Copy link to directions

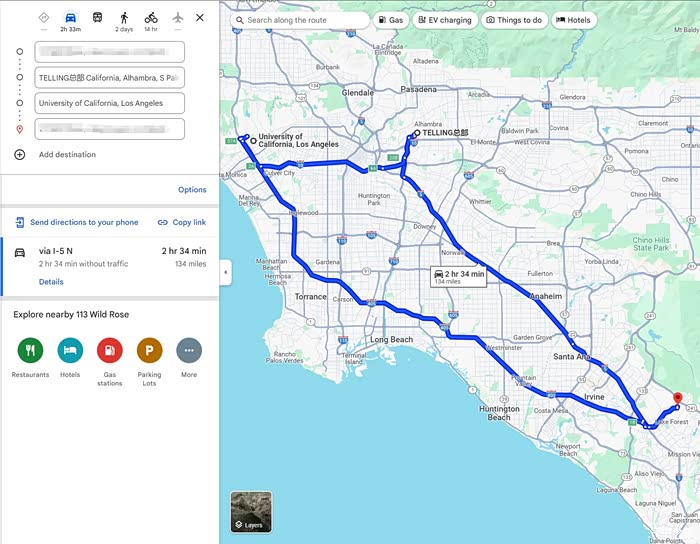(x=182, y=222)
